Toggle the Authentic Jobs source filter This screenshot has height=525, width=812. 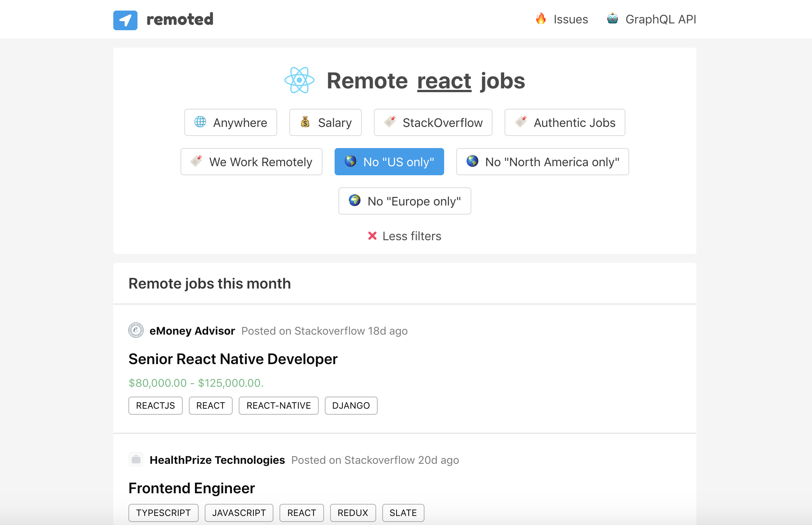564,122
